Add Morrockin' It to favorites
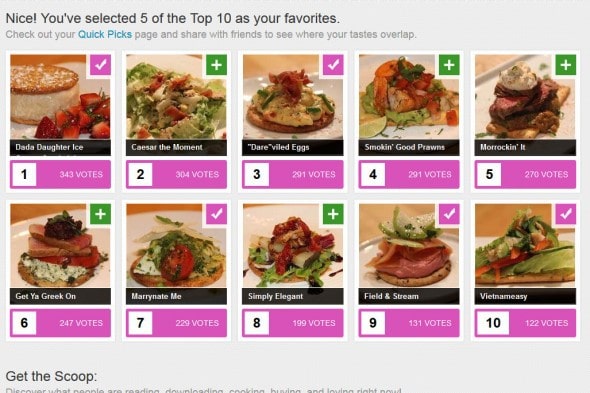 (x=566, y=65)
